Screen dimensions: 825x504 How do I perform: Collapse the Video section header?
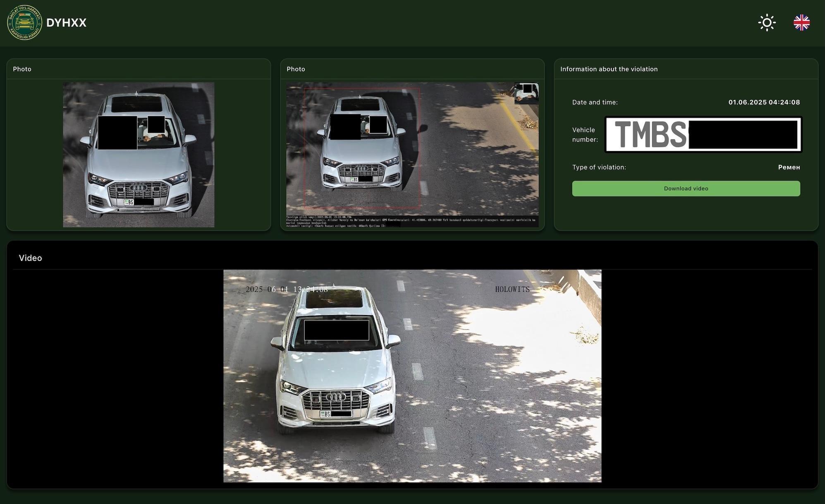[x=31, y=258]
